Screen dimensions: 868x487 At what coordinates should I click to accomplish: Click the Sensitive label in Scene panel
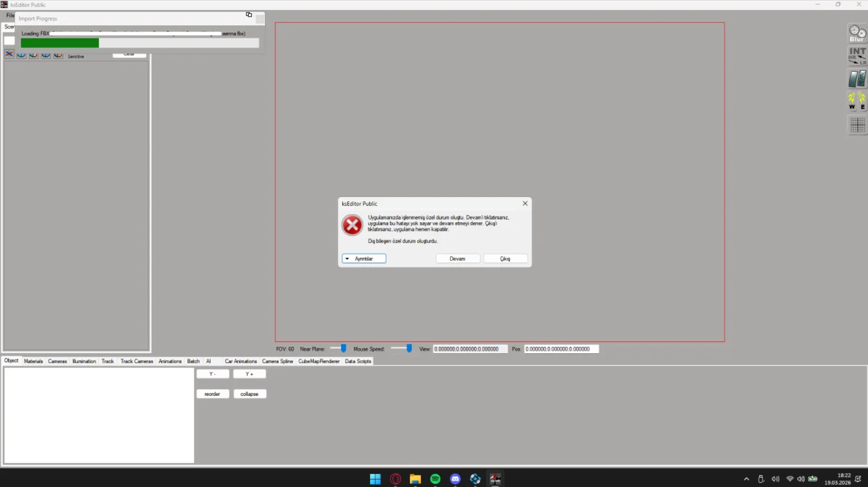[x=76, y=56]
